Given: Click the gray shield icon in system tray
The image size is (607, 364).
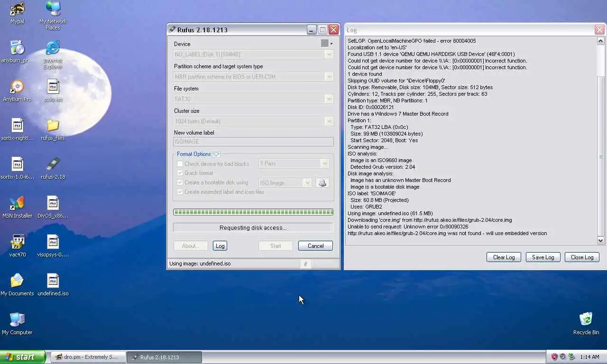Looking at the screenshot, I should click(x=562, y=357).
